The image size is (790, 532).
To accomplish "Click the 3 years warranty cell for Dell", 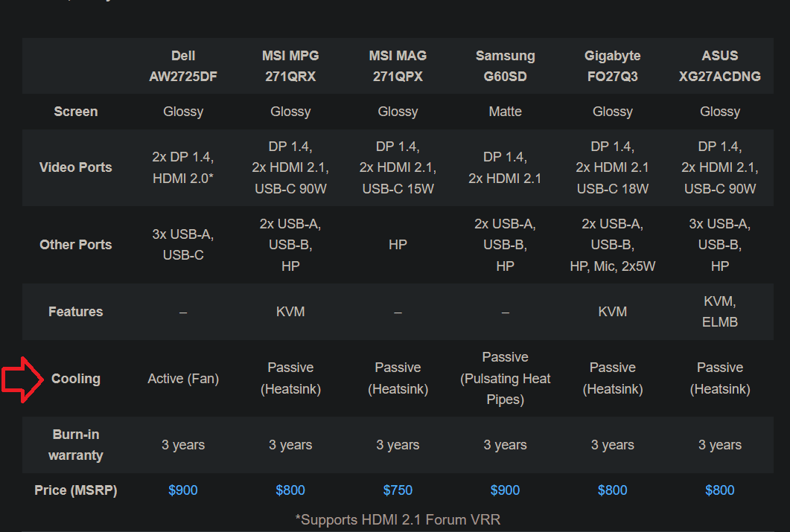I will pos(183,444).
